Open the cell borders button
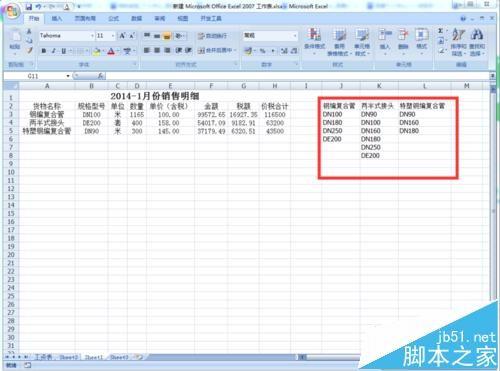This screenshot has height=371, width=500. click(x=80, y=51)
